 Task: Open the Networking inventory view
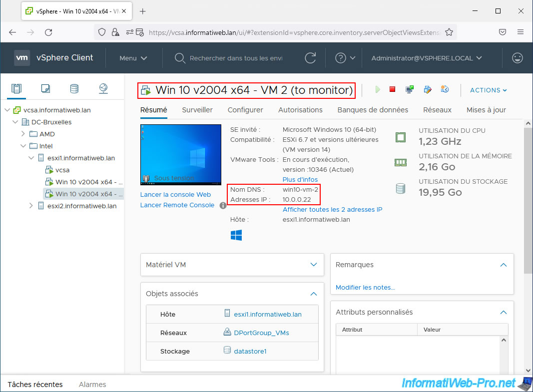click(x=103, y=89)
